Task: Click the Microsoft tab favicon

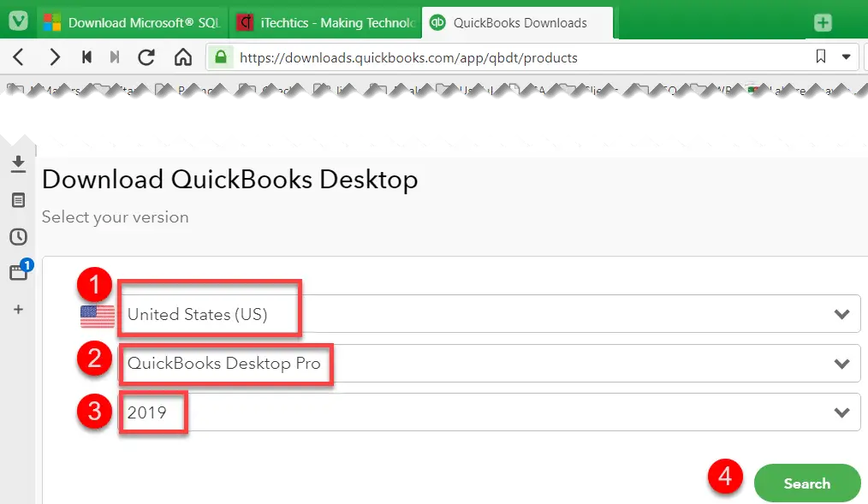Action: point(52,23)
